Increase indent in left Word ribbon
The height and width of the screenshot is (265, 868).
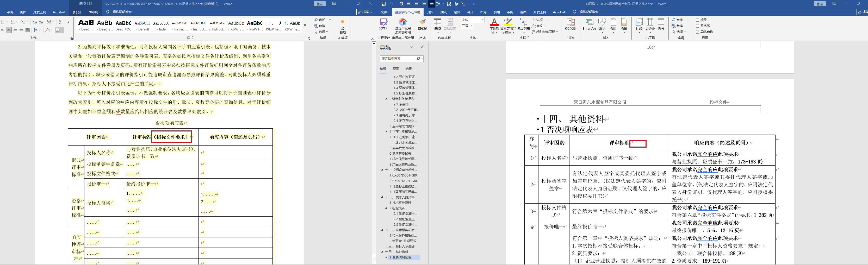point(41,22)
